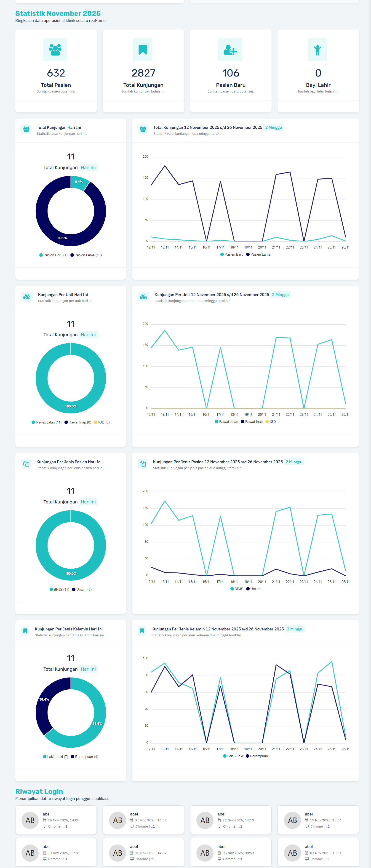The image size is (371, 868).
Task: Hide the Umum series in patient-type line chart
Action: point(253,589)
